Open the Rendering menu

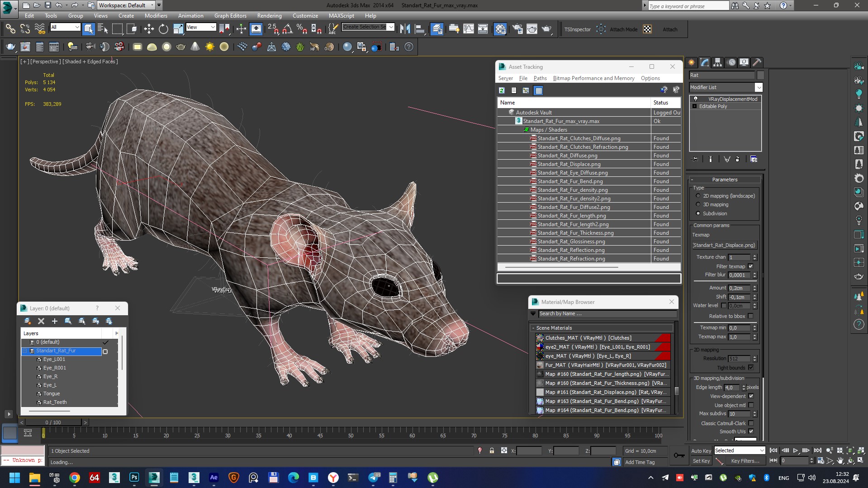[x=269, y=16]
